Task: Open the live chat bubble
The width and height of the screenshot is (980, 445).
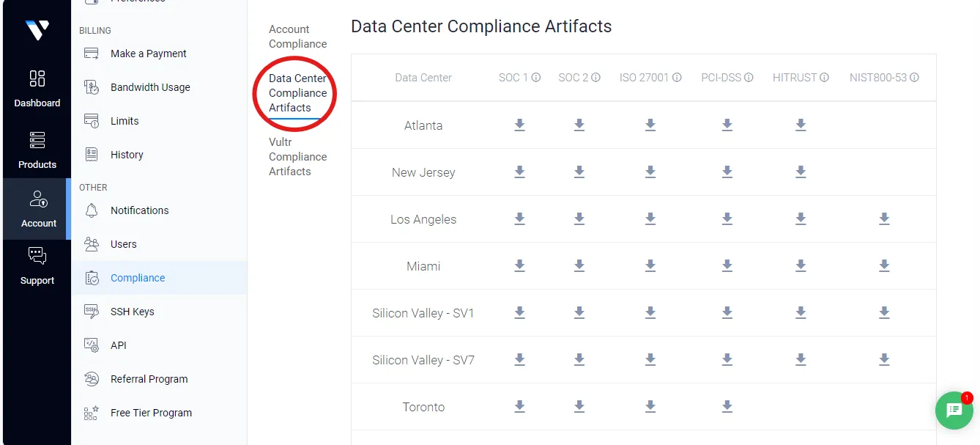Action: coord(954,411)
